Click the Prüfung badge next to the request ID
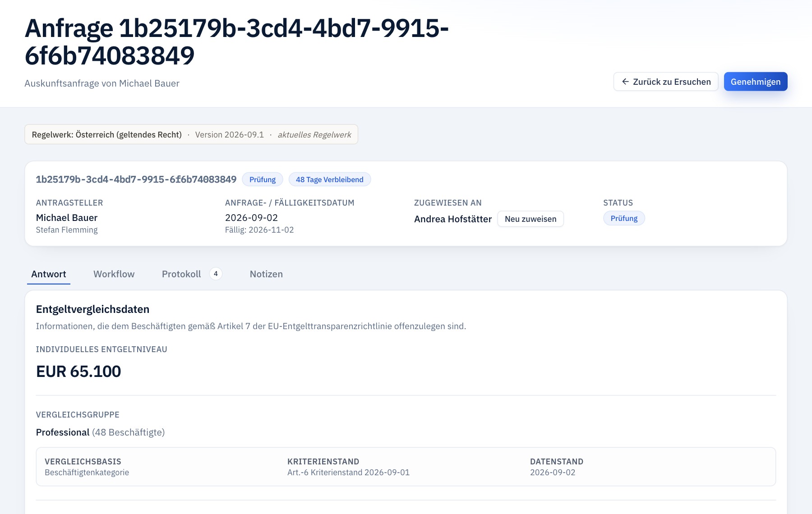 point(263,179)
